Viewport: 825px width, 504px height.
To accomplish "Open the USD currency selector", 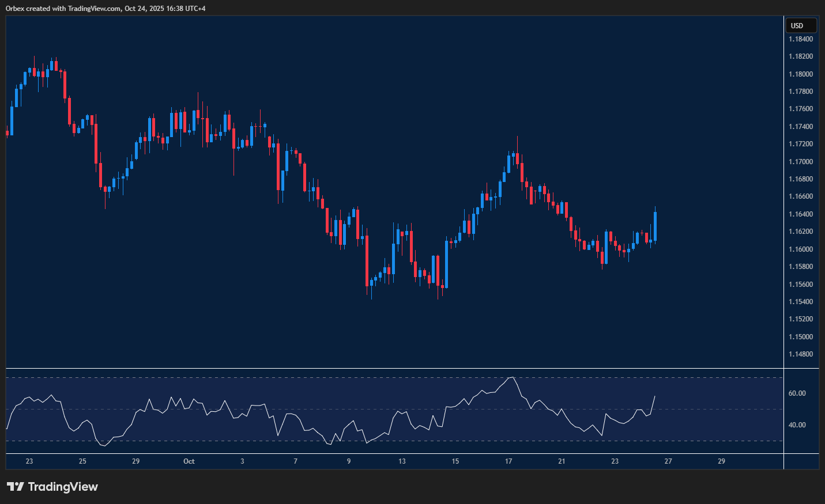I will [801, 25].
